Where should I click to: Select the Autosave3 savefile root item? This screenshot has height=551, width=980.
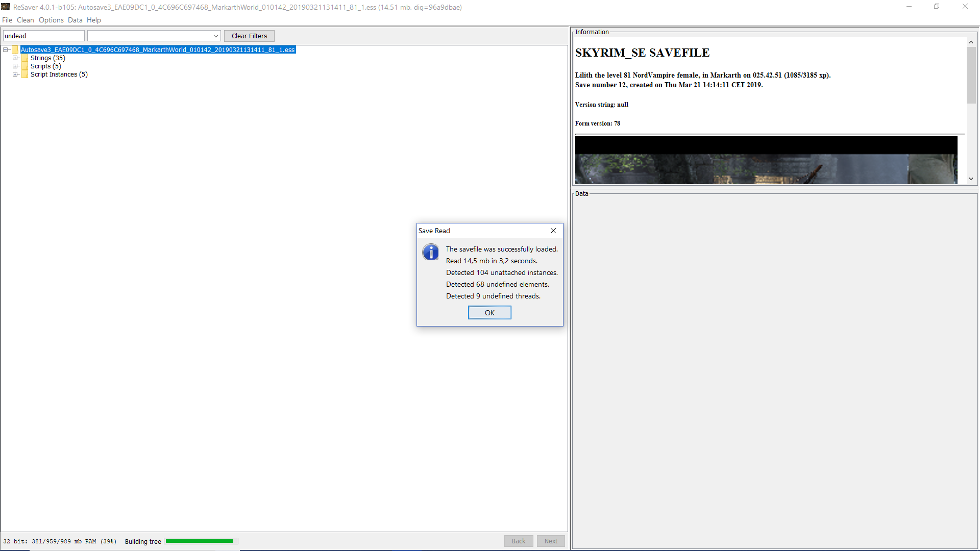tap(158, 50)
